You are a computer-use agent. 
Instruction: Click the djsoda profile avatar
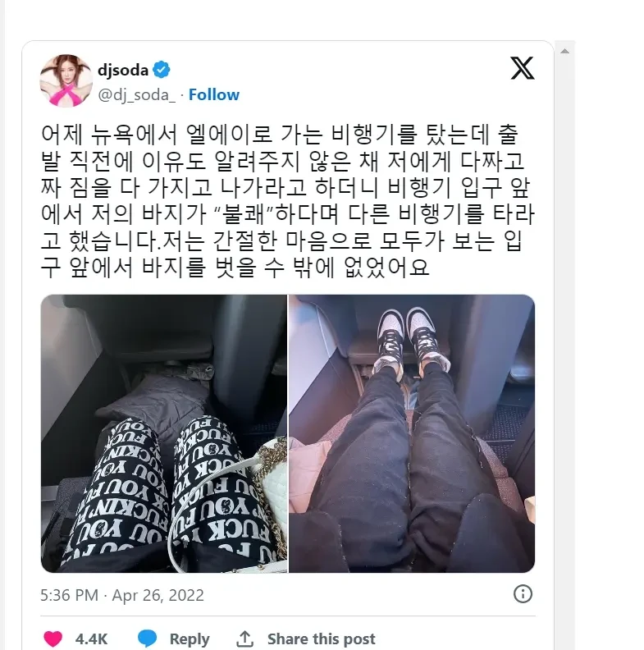point(66,80)
